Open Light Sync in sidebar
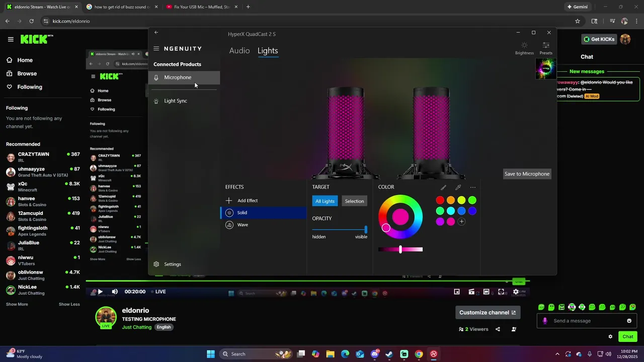Screen dimensions: 644x362 pos(184,101)
